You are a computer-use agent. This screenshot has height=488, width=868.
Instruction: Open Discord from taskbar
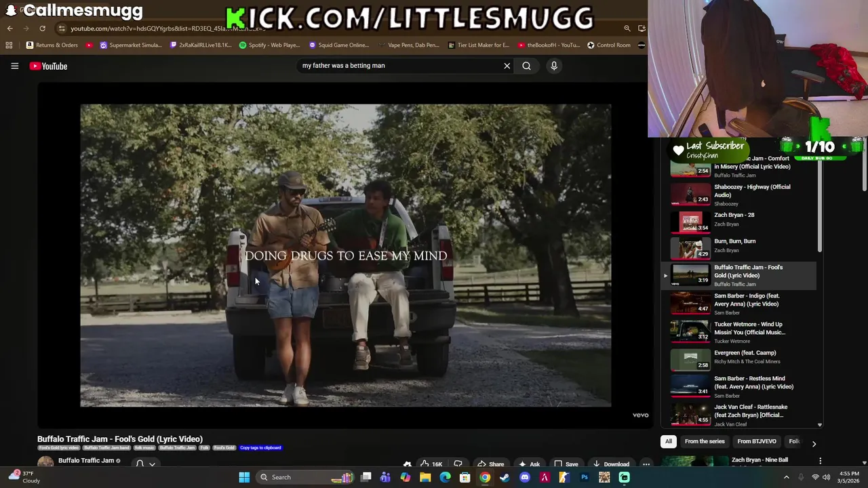(525, 477)
